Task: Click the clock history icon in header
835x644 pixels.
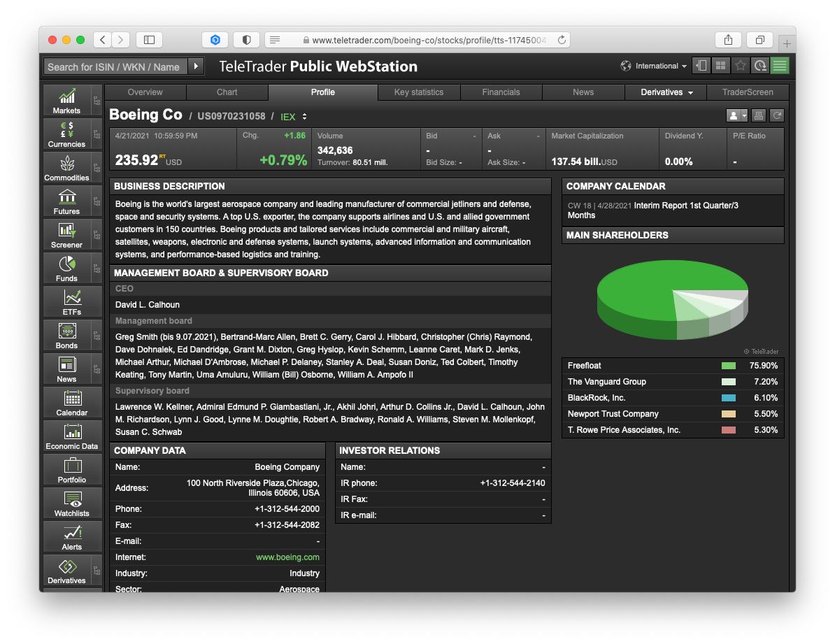Action: coord(760,66)
